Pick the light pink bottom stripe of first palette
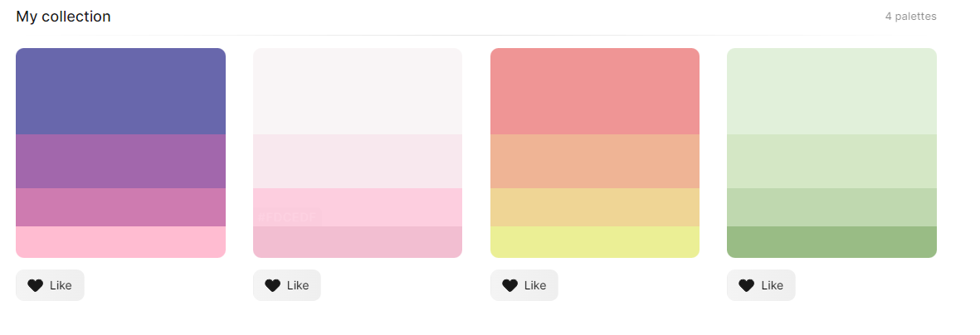Screen dimensions: 980x335 coord(120,242)
